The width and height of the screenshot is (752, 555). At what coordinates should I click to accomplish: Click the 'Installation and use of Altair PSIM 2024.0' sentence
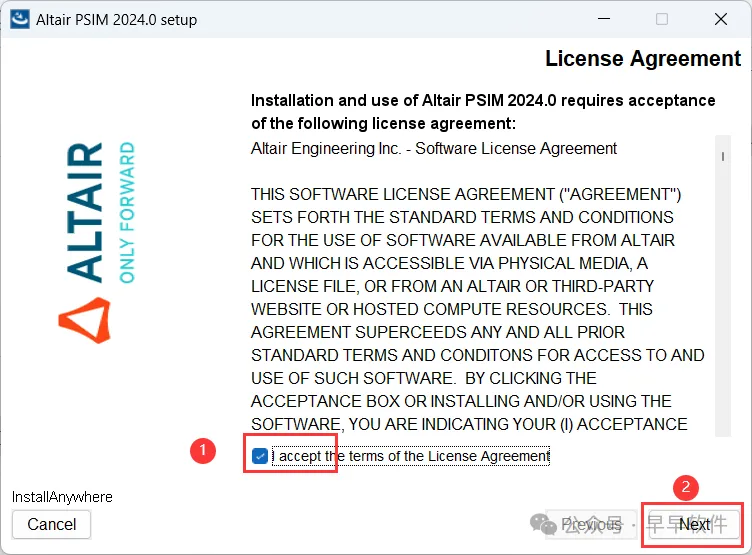tap(483, 112)
